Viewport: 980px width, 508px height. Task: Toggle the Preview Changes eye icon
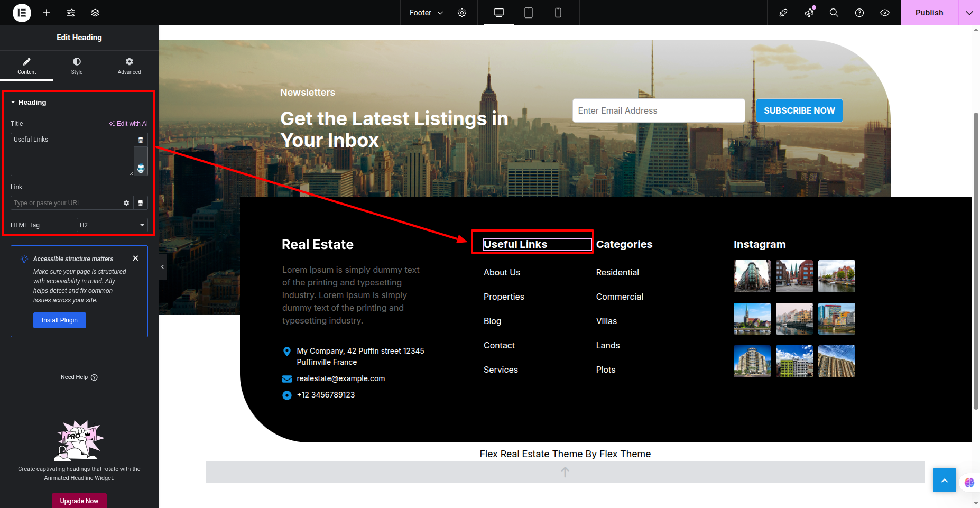[885, 13]
